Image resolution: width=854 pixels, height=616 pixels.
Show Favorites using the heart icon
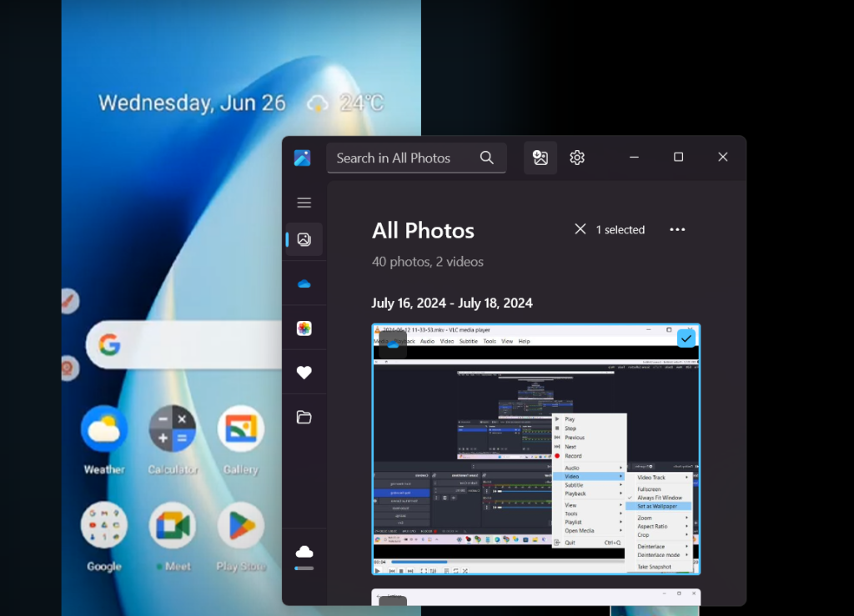click(x=304, y=373)
